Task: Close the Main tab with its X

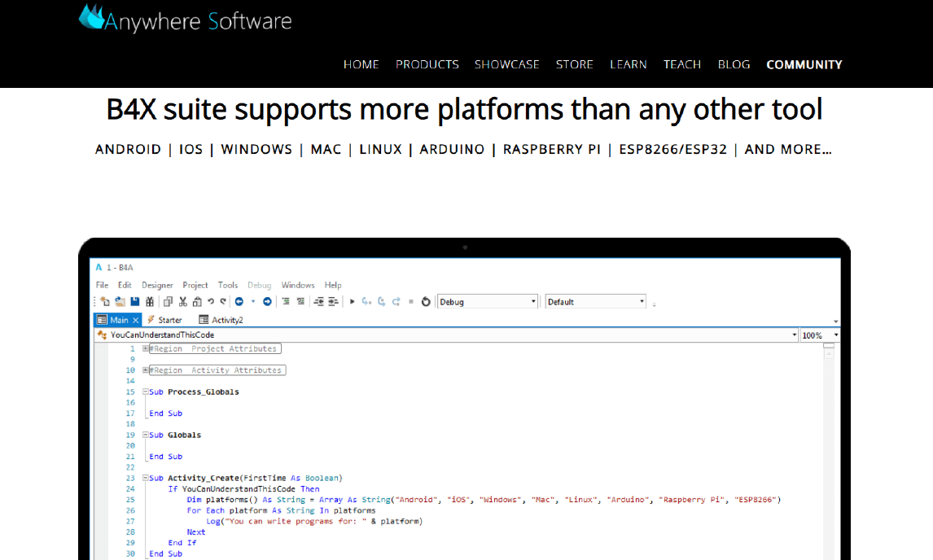Action: pos(136,320)
